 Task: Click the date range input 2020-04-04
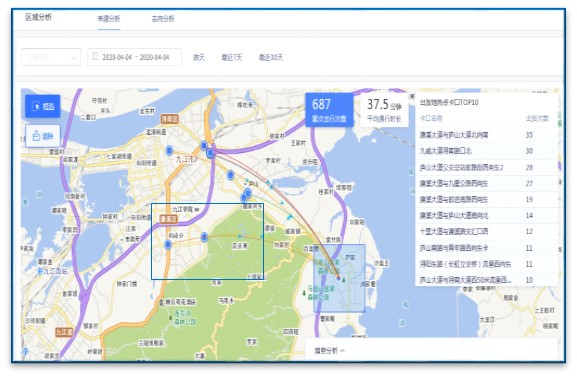click(134, 57)
